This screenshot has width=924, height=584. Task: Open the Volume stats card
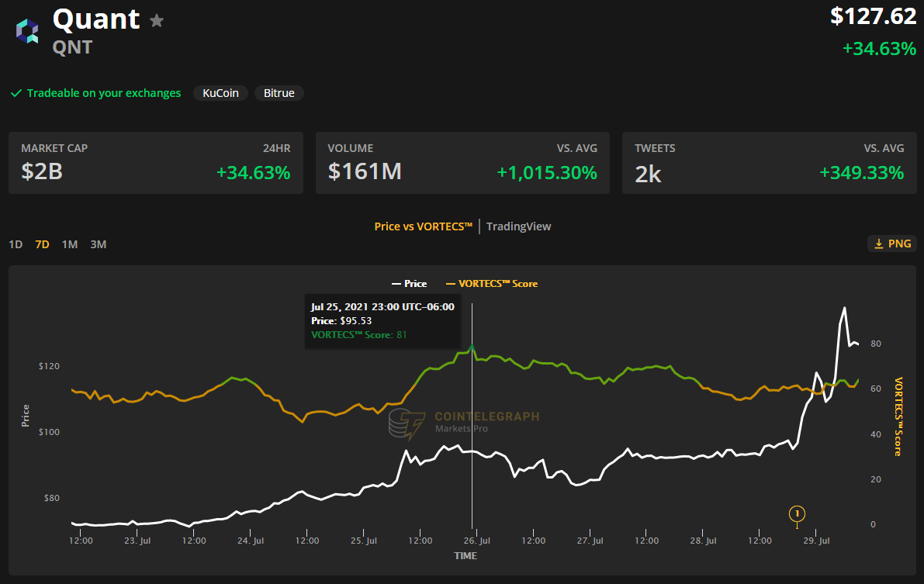(462, 163)
